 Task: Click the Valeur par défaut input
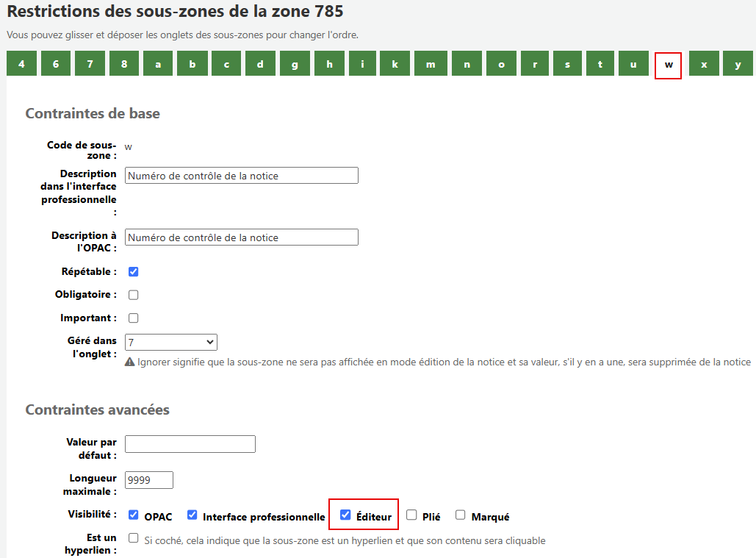(x=190, y=443)
